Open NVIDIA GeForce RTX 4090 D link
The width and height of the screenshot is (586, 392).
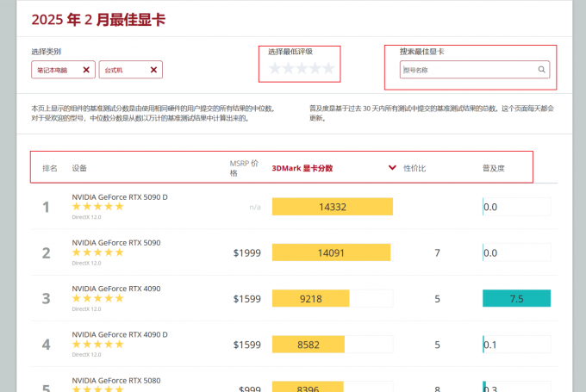click(x=120, y=334)
